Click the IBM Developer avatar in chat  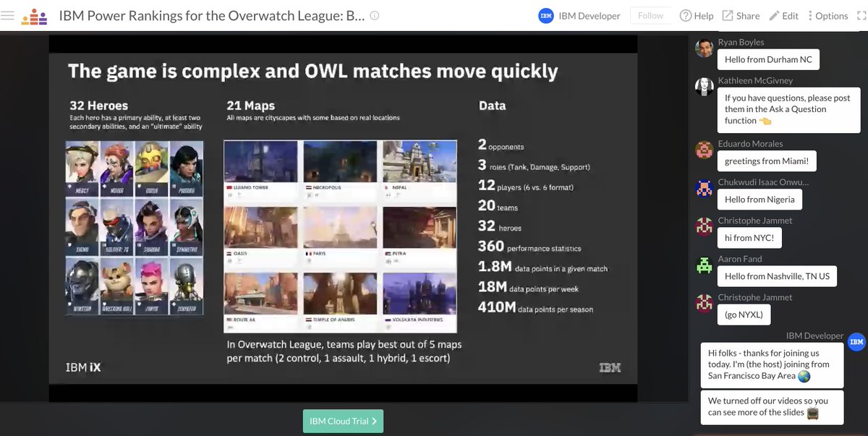point(856,341)
